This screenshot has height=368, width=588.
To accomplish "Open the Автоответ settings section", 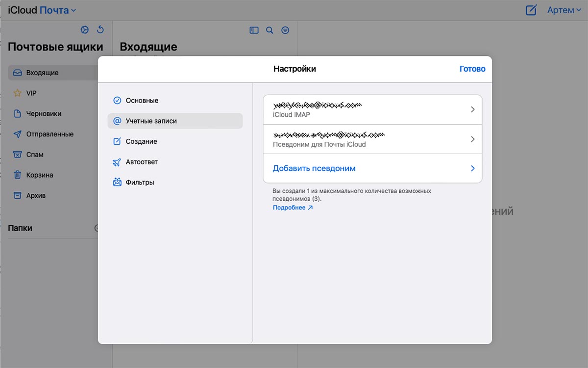I will [141, 162].
